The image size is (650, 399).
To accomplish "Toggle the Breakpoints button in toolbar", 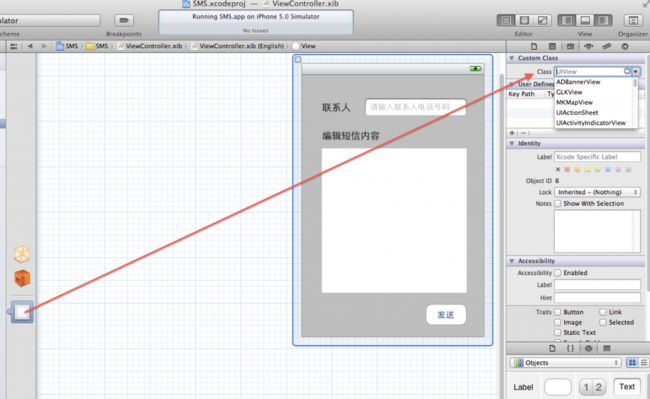I will coord(124,20).
